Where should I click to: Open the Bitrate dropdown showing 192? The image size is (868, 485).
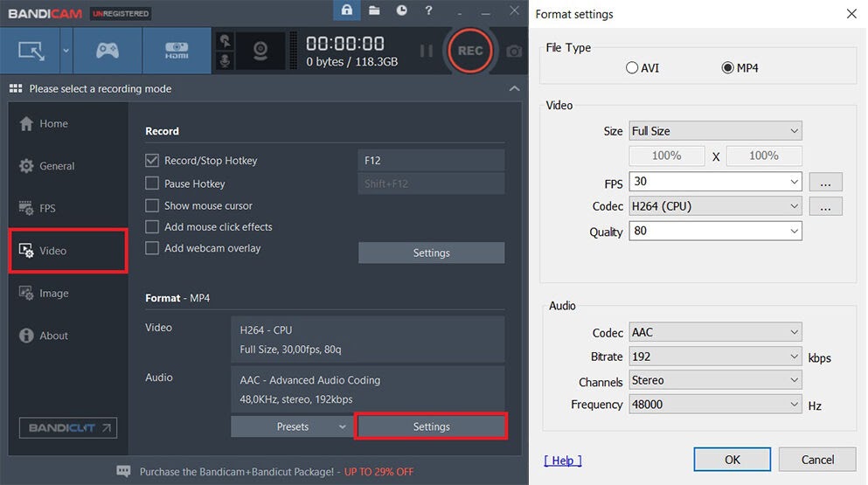click(x=715, y=357)
